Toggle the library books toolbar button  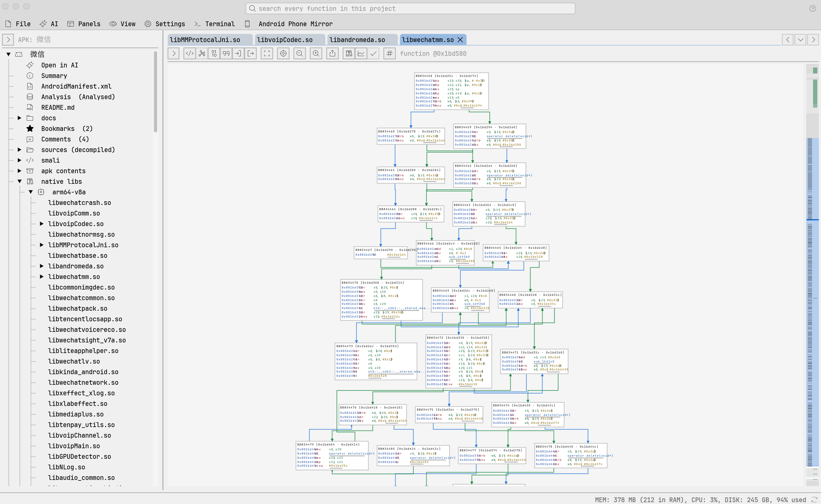click(x=349, y=54)
